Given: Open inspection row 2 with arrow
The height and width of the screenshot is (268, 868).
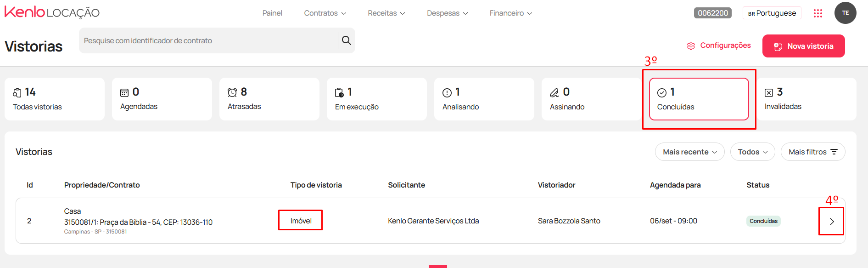Looking at the screenshot, I should pos(832,222).
